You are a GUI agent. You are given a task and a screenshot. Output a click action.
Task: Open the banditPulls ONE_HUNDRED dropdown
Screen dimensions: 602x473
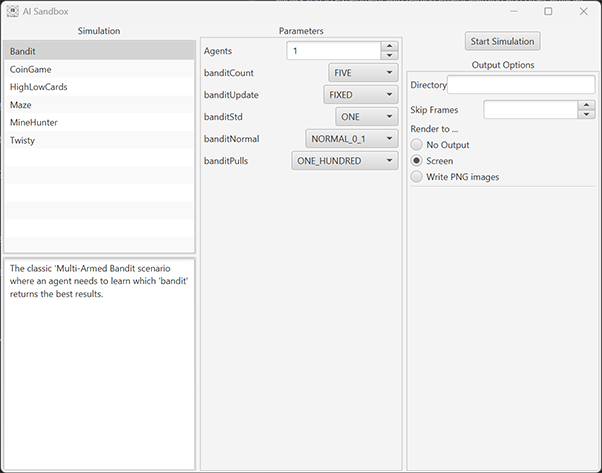(344, 161)
